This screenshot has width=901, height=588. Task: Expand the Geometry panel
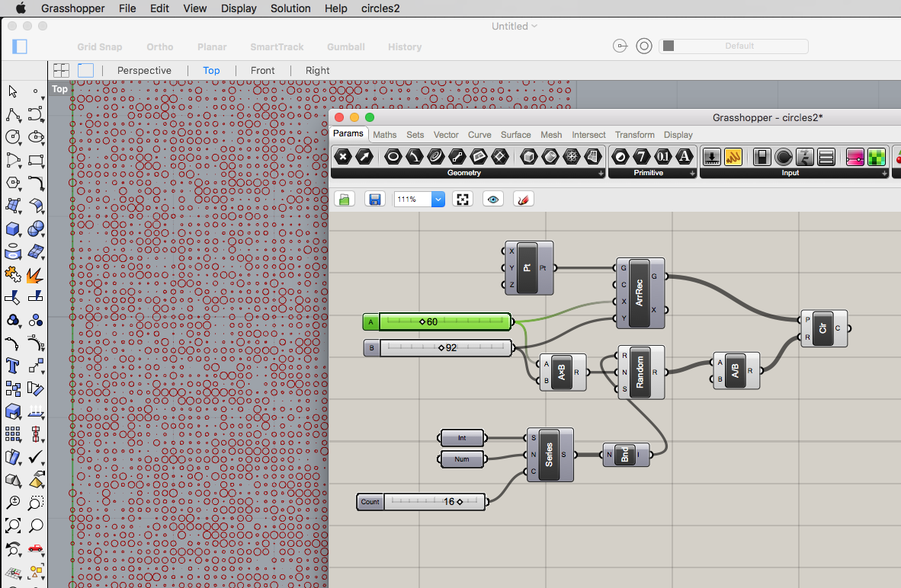point(601,174)
